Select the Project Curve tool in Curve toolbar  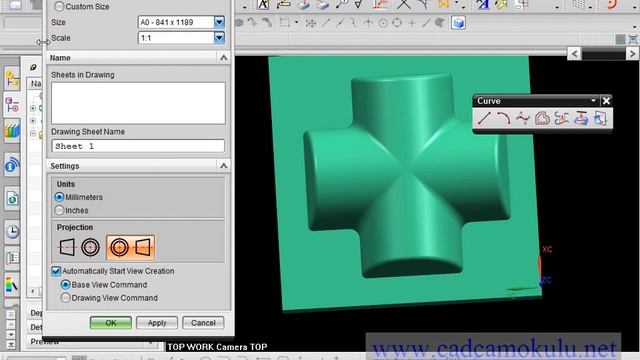pyautogui.click(x=581, y=119)
